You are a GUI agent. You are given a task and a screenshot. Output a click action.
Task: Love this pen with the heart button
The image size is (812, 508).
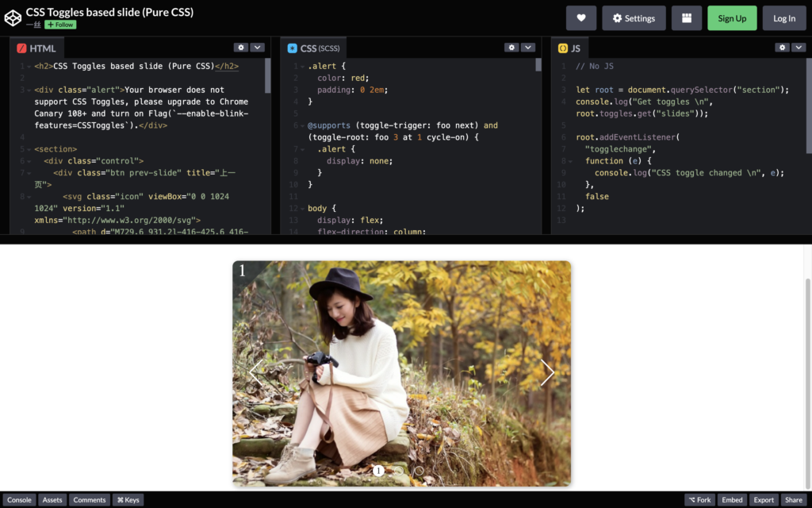[581, 18]
